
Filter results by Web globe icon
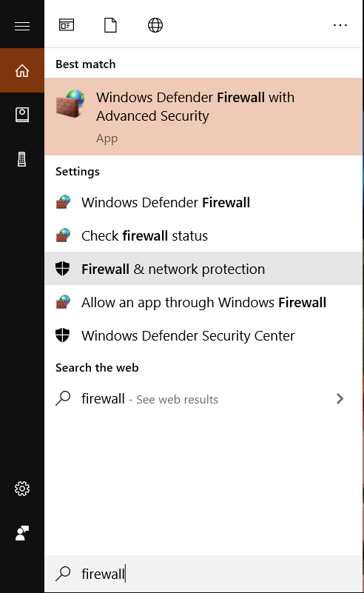click(155, 25)
